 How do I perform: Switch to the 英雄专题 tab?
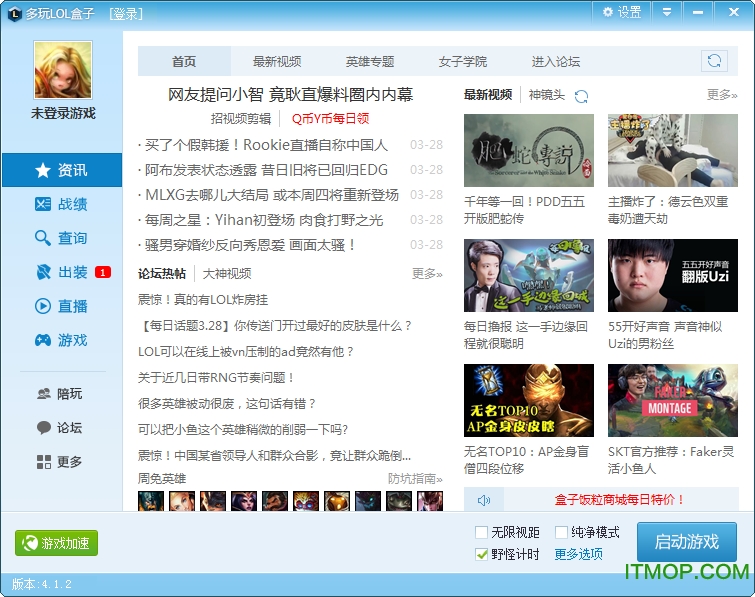pyautogui.click(x=370, y=62)
